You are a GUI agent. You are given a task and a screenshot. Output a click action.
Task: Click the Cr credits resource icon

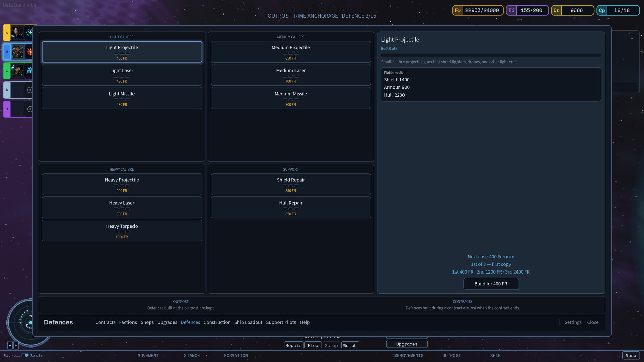pos(556,10)
